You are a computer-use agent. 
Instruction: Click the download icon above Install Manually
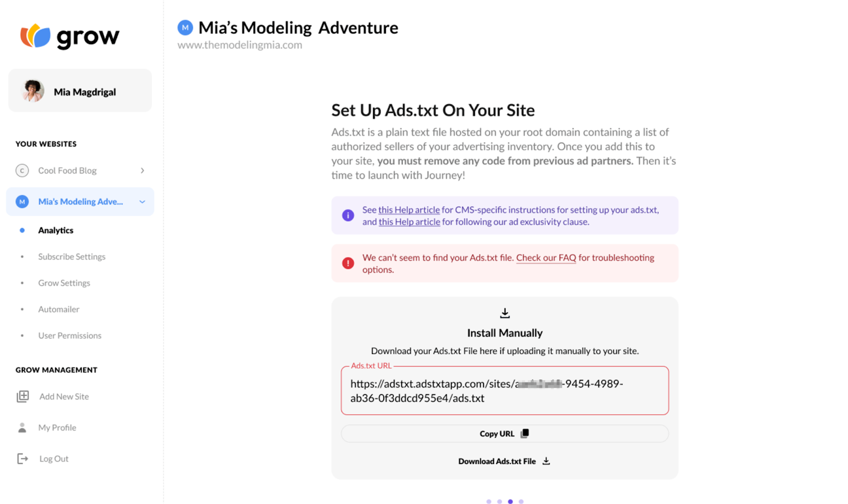504,313
